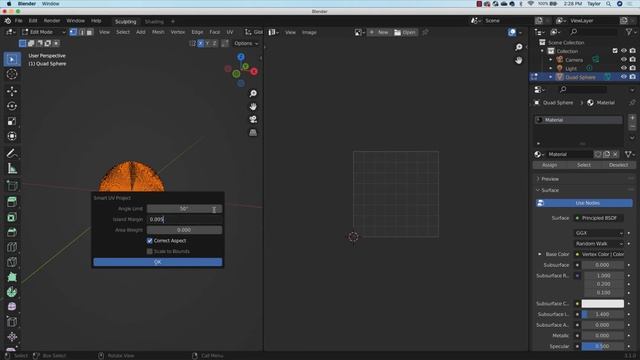Select the Loop Cut tool
Screen dimensions: 640x360
point(12,247)
